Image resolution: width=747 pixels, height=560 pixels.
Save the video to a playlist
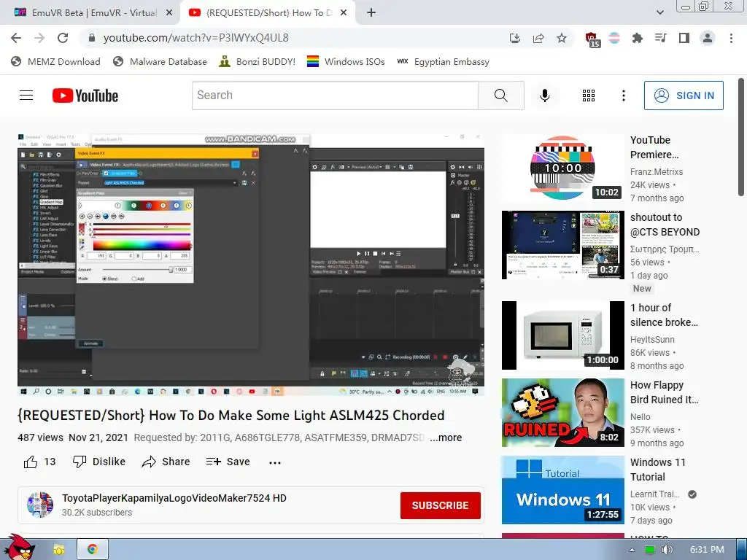click(x=228, y=462)
